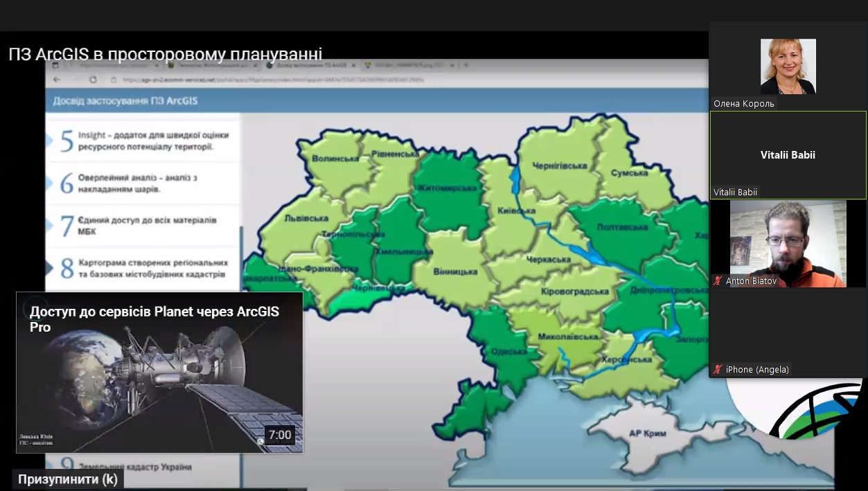Viewport: 868px width, 491px height.
Task: Select the iPhone (Angela) participant tile
Action: [788, 332]
